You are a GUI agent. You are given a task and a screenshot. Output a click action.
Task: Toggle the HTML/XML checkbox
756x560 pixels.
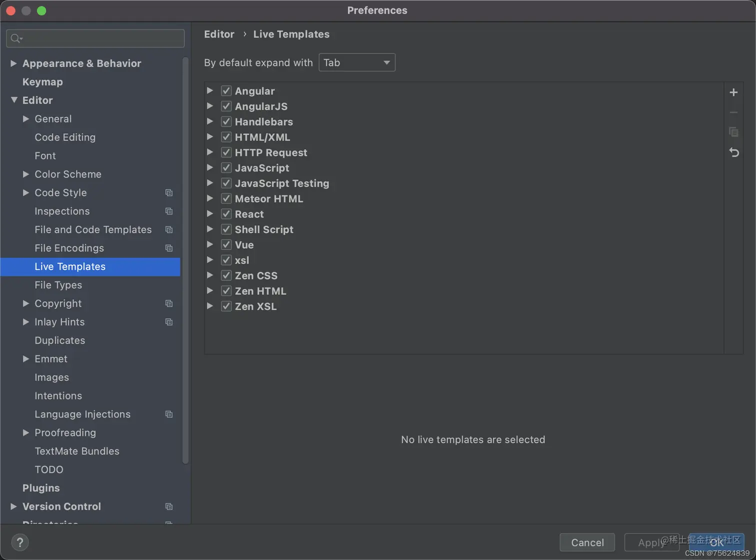pos(226,137)
